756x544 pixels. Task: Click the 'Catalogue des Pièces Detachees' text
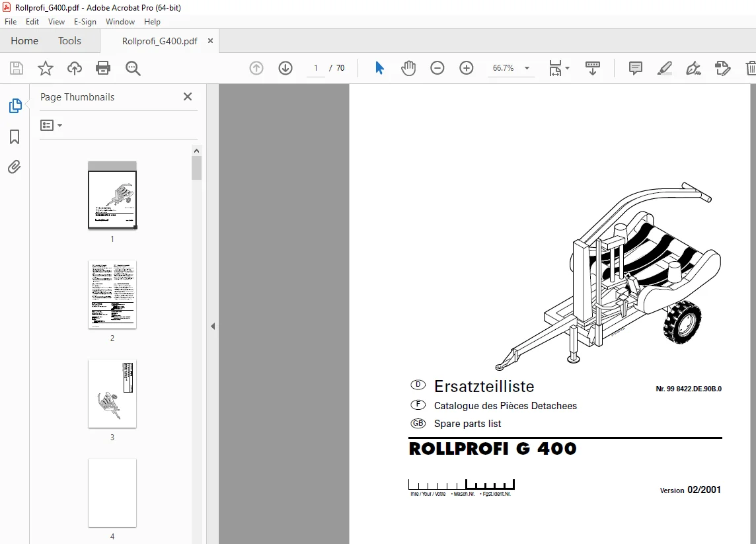[506, 406]
